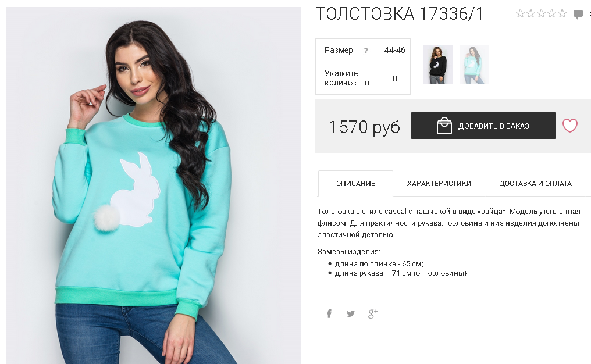Click Добавить в заказ button
591x364 pixels.
tap(483, 126)
